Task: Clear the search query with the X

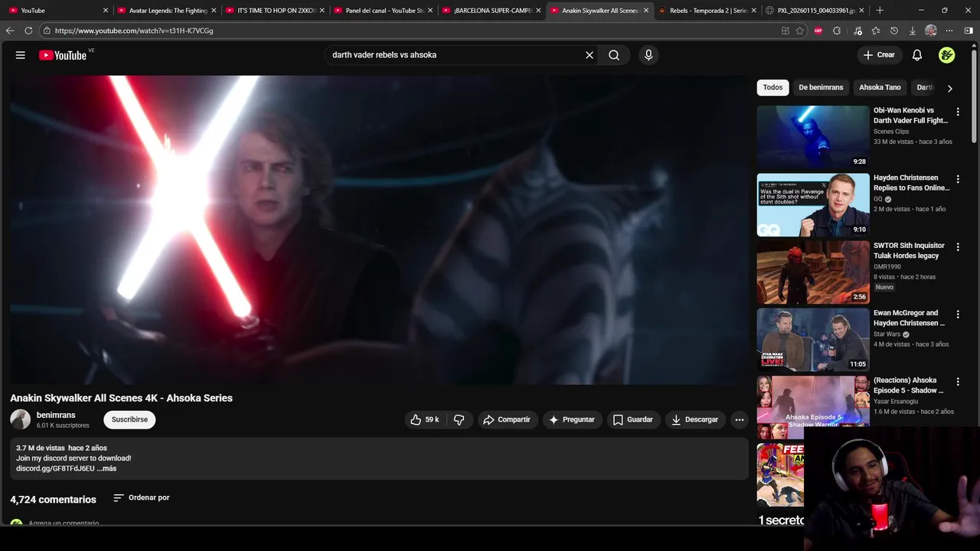Action: [590, 55]
